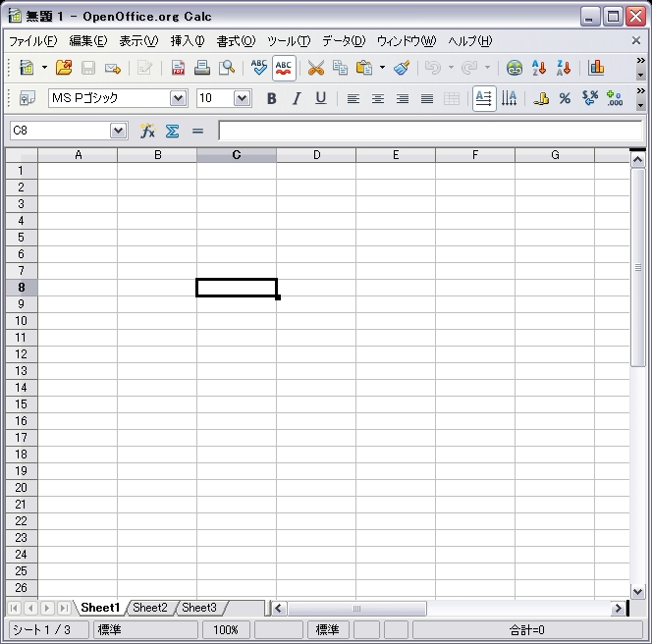Open the Edit menu
The image size is (652, 644).
[88, 41]
